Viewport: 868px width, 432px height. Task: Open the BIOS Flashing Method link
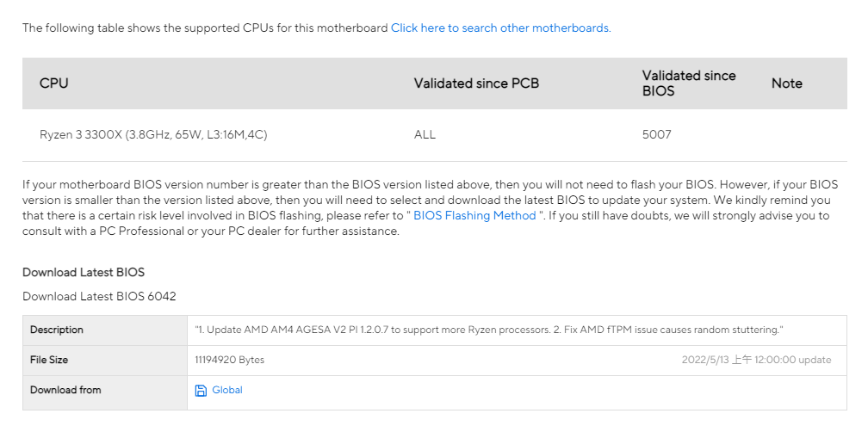click(474, 216)
